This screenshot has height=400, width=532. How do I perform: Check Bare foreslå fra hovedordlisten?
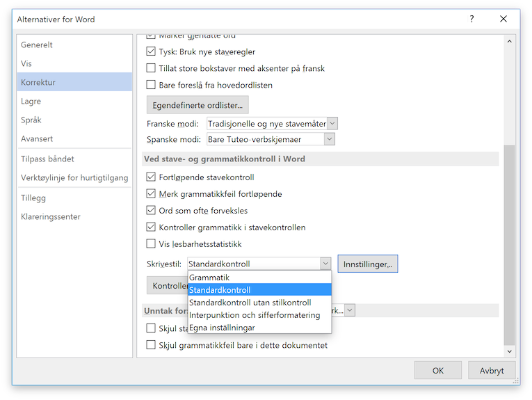click(151, 86)
